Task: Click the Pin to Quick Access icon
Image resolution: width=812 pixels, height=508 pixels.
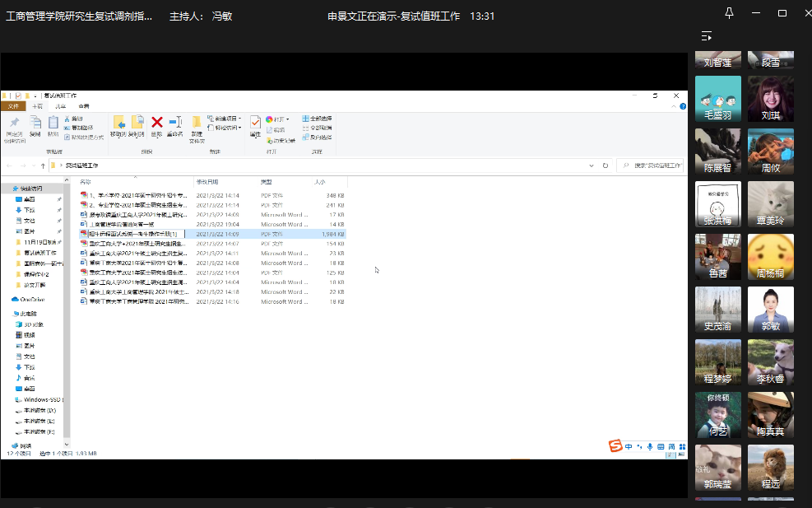Action: click(15, 124)
